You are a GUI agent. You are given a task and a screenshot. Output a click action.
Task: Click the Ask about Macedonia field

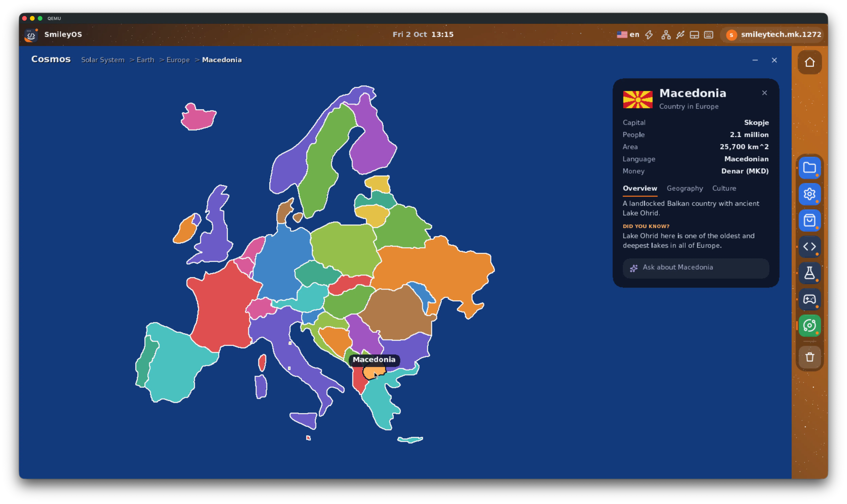tap(696, 268)
